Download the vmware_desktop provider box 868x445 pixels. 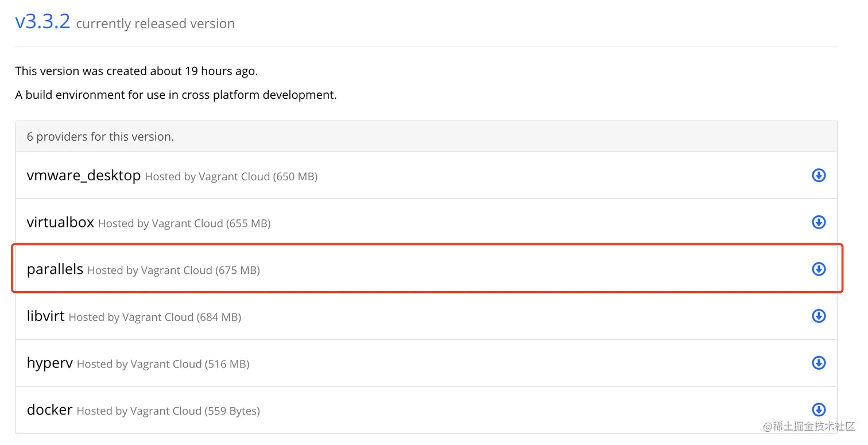click(819, 175)
